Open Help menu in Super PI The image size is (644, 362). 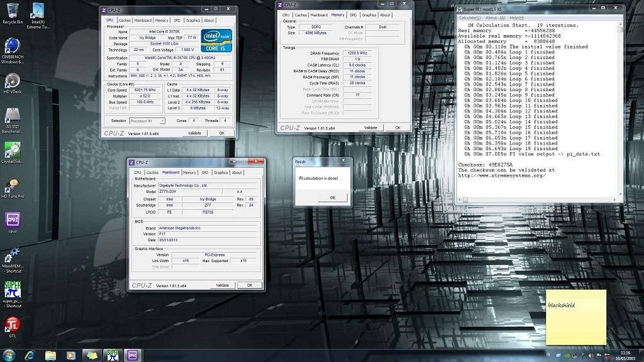pyautogui.click(x=516, y=18)
